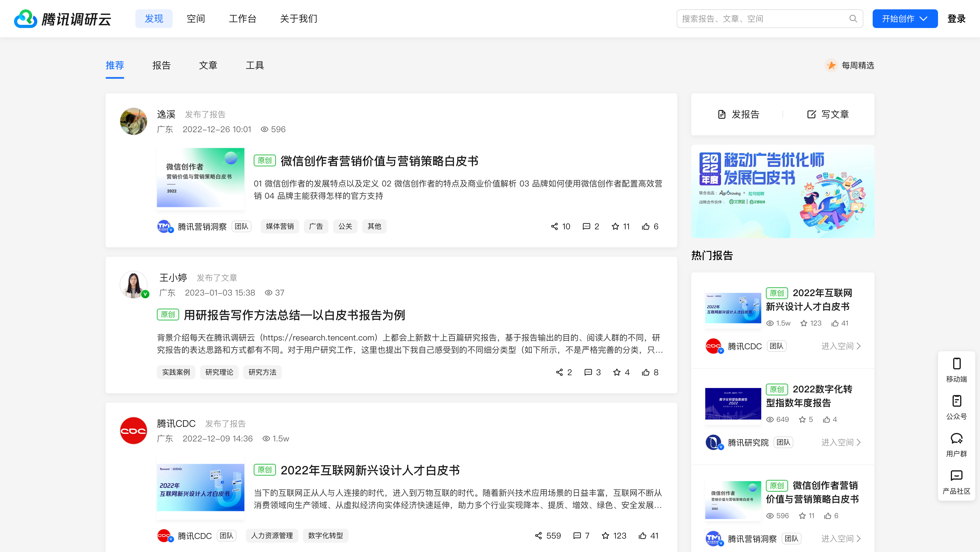Open the 产品社区 sidebar icon

pos(956,476)
